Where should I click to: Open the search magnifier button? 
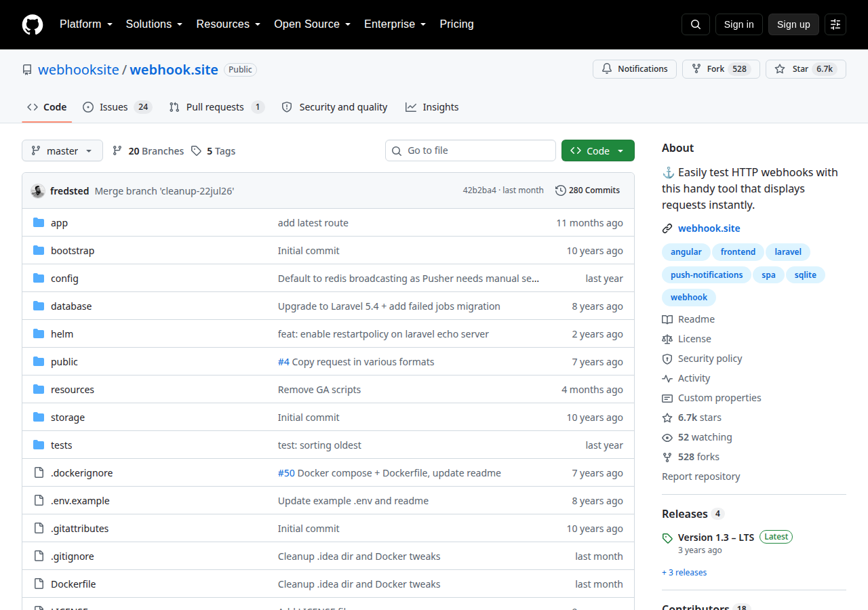pyautogui.click(x=696, y=24)
